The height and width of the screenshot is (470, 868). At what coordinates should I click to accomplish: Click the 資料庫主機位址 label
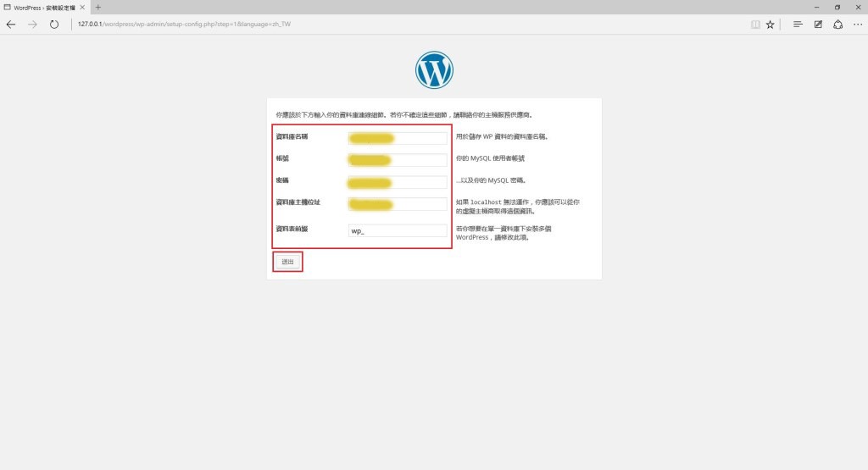click(x=298, y=202)
